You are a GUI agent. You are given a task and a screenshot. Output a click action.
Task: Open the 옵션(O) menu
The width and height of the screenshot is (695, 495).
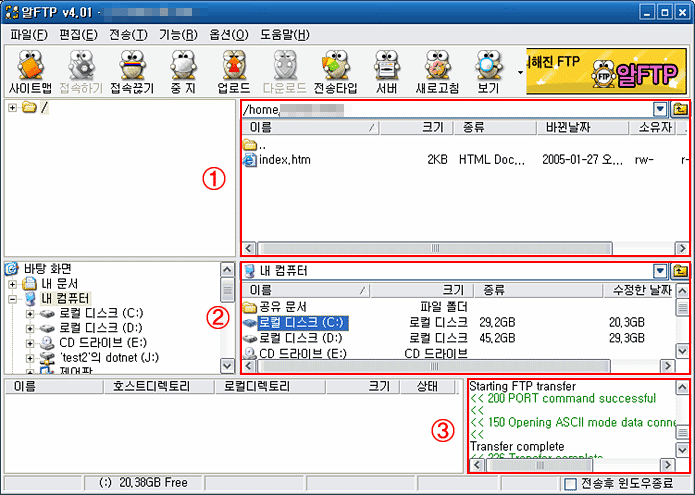pos(229,35)
